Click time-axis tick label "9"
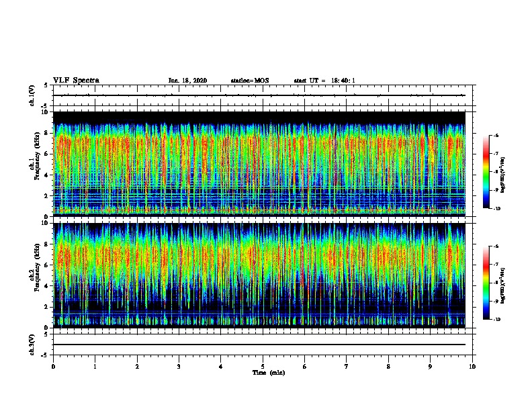 [x=430, y=367]
